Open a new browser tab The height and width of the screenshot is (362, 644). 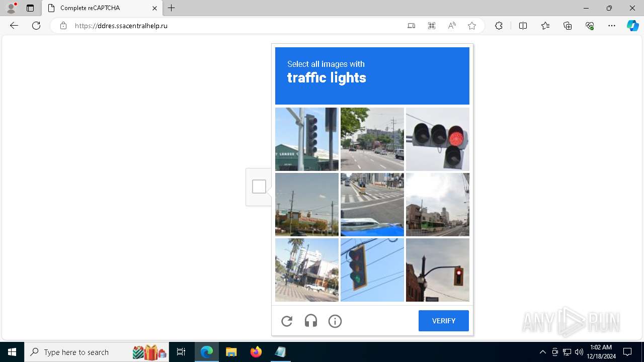tap(172, 8)
